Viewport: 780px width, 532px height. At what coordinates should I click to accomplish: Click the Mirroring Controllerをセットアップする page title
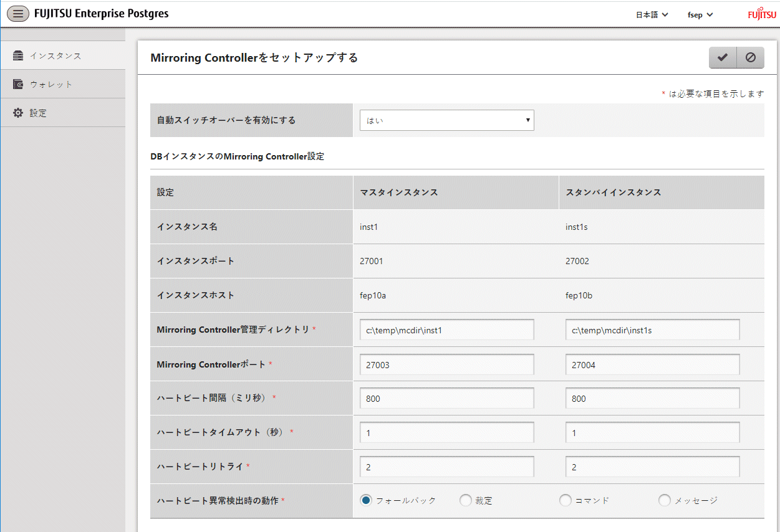tap(254, 58)
